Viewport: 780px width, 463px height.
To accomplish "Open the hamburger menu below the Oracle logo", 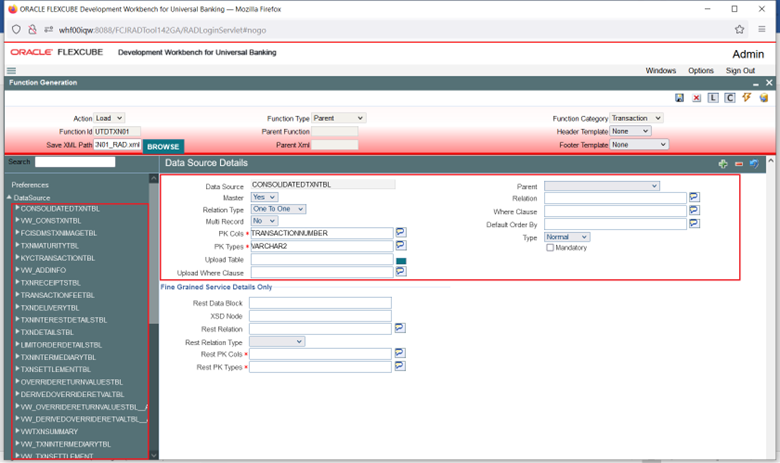I will [x=11, y=71].
